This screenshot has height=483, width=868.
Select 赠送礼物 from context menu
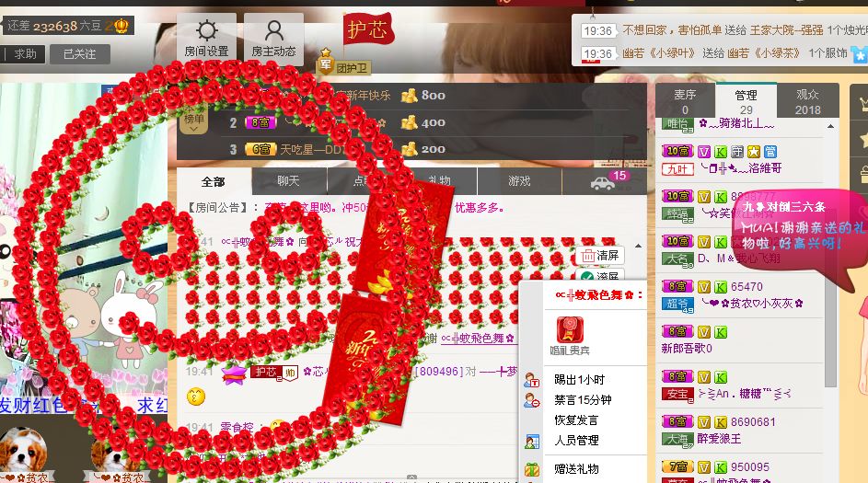coord(576,468)
